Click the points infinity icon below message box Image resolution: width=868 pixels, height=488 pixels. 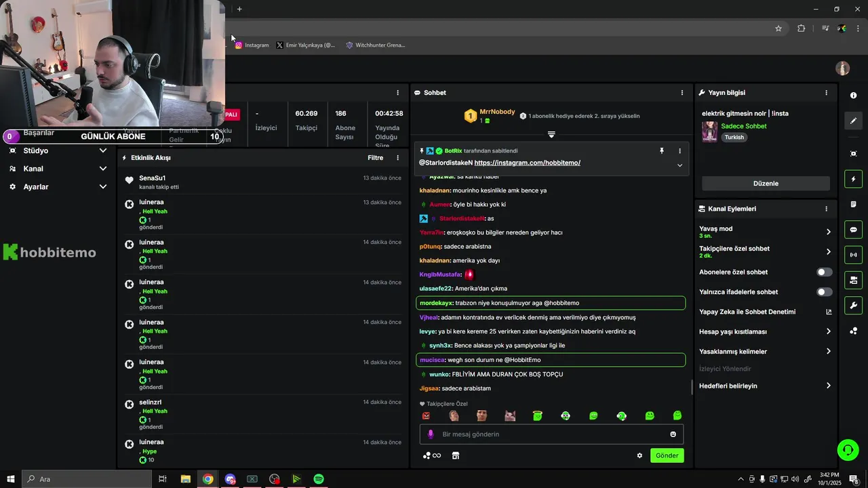(432, 455)
